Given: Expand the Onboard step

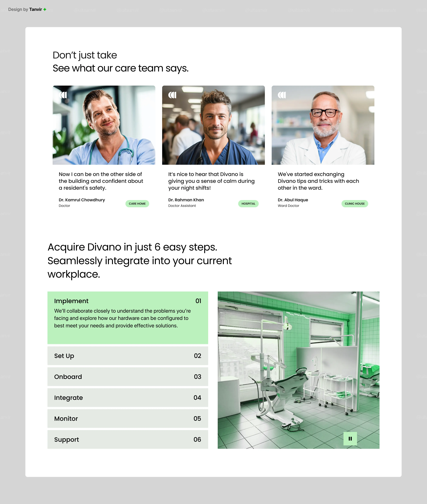Looking at the screenshot, I should 128,377.
